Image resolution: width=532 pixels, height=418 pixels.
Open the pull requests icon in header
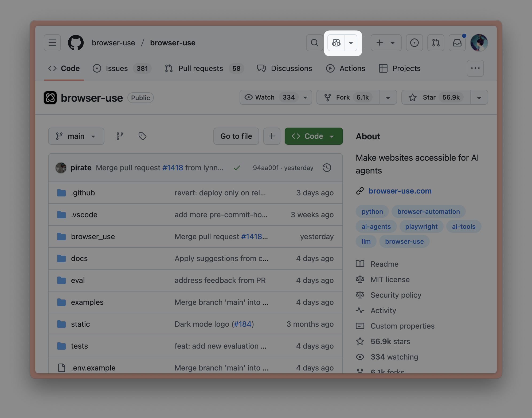click(x=436, y=43)
